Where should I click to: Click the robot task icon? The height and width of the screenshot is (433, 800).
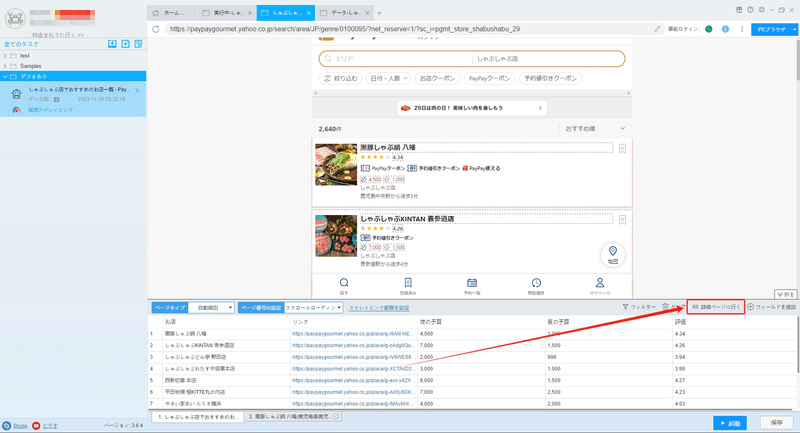pyautogui.click(x=17, y=94)
